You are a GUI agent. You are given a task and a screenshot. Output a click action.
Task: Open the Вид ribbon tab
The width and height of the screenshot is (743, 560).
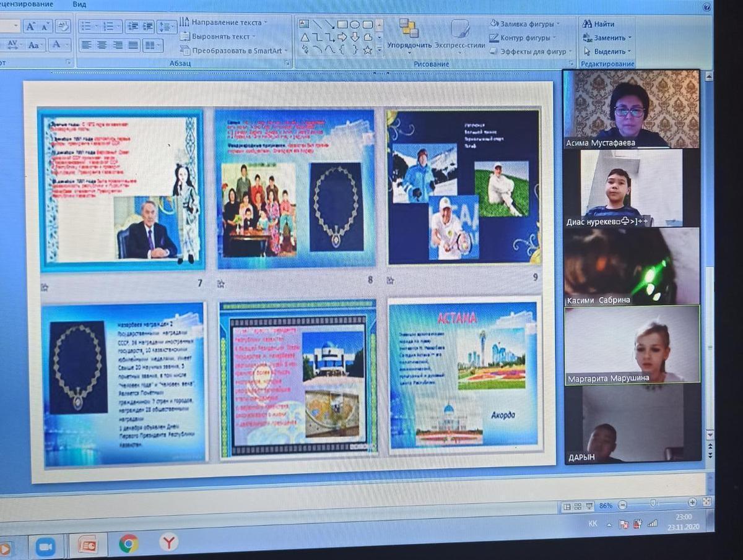pyautogui.click(x=79, y=4)
